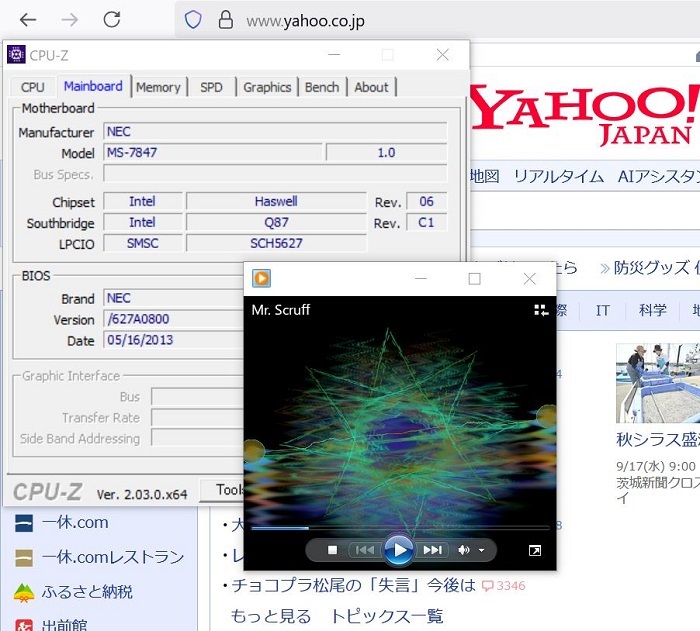700x631 pixels.
Task: Click the browser back arrow
Action: click(x=28, y=19)
